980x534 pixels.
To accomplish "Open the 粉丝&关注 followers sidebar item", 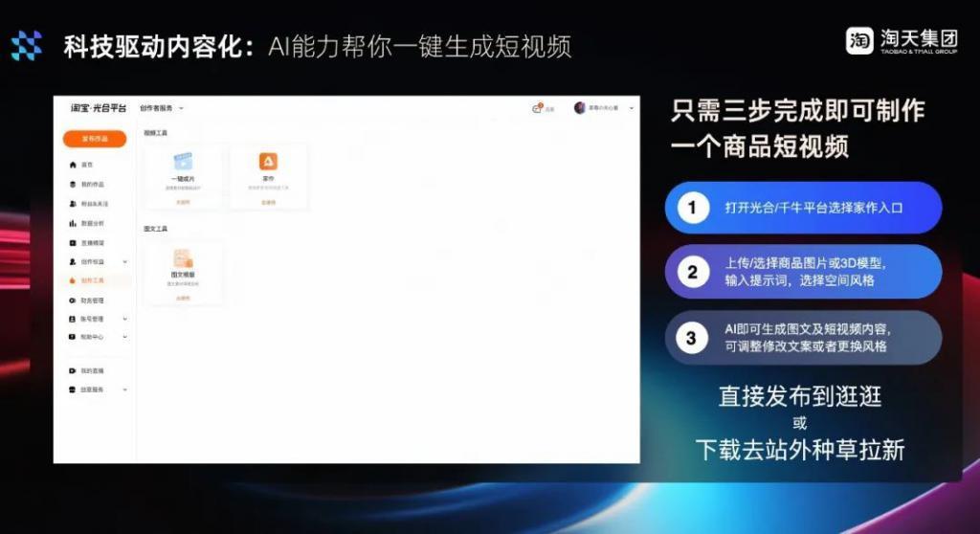I will [89, 204].
